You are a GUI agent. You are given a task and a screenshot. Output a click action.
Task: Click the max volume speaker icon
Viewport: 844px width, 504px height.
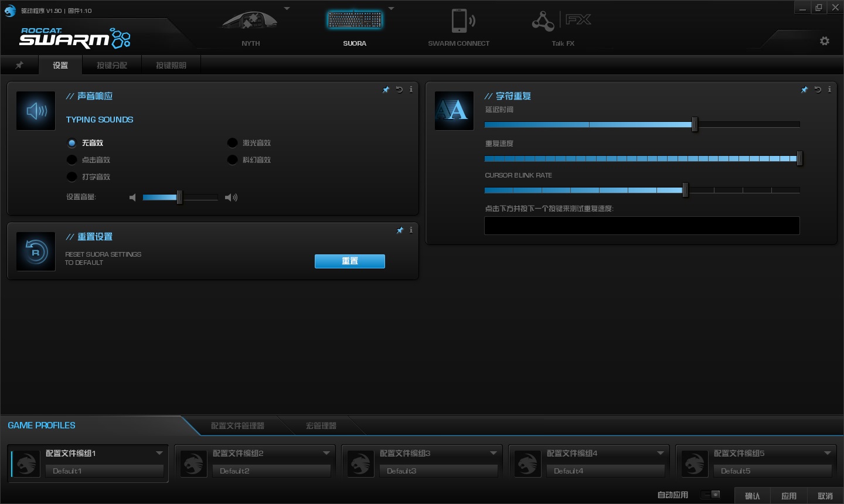pos(232,197)
